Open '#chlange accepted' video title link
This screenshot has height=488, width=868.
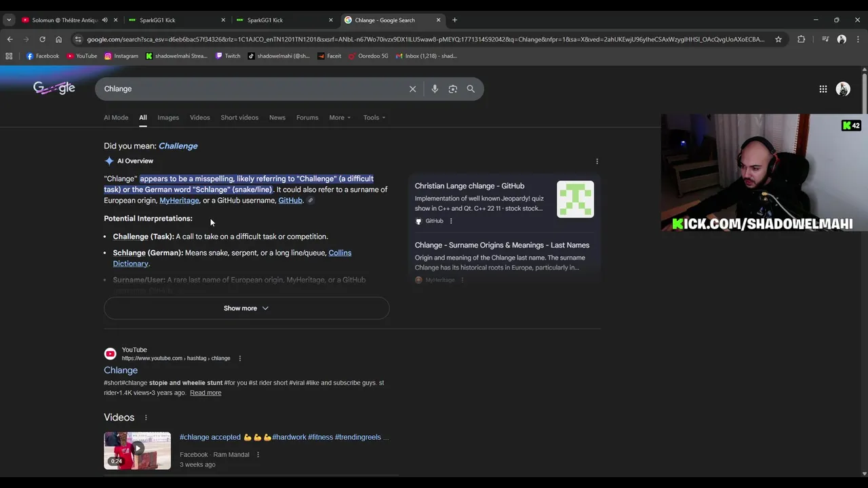tap(284, 437)
